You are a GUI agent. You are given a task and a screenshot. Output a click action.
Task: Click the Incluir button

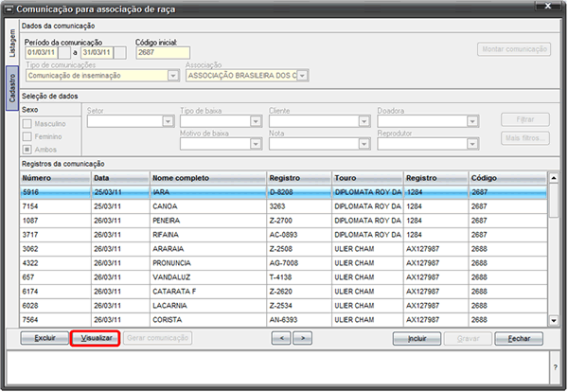(417, 339)
